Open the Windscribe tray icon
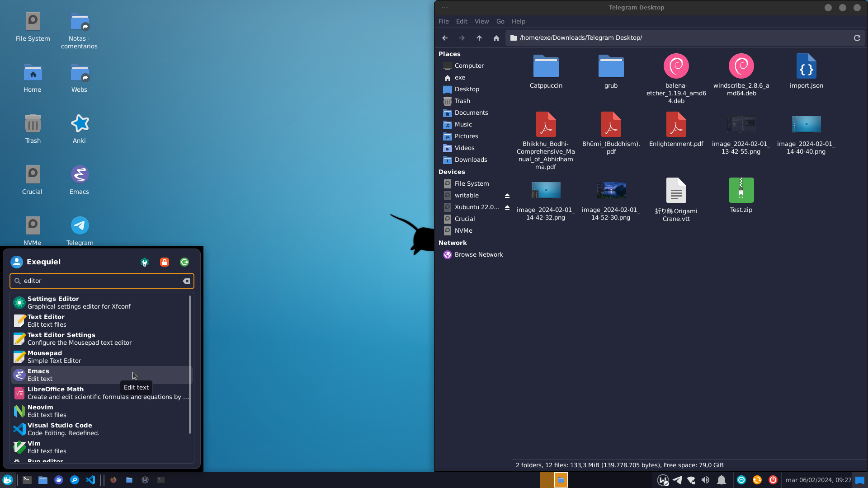The width and height of the screenshot is (868, 488). coord(663,480)
